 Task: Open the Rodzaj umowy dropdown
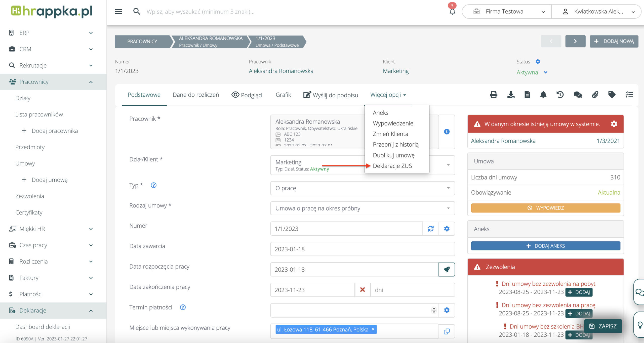pos(362,208)
